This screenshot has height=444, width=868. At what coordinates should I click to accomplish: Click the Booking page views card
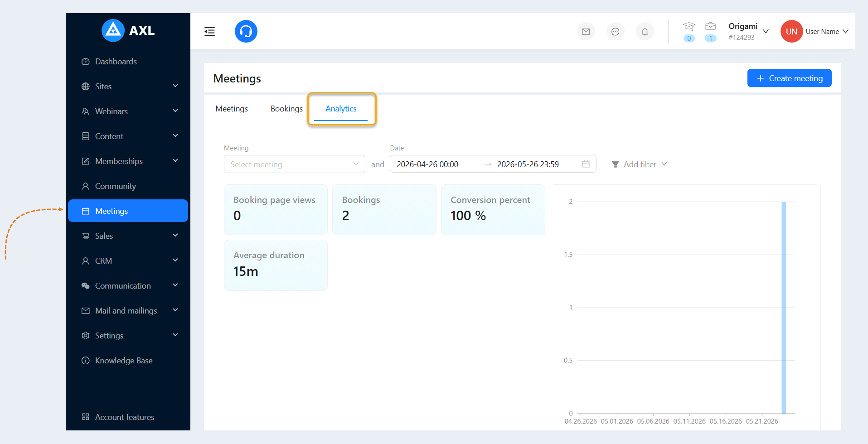pyautogui.click(x=276, y=210)
